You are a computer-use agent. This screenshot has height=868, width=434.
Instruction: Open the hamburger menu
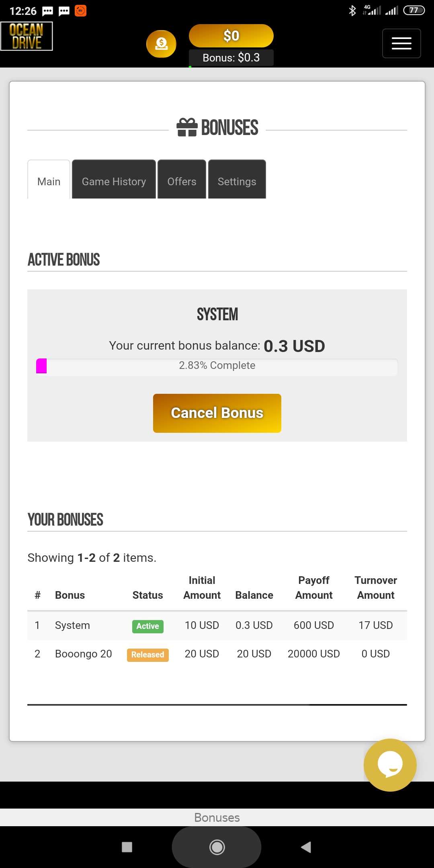coord(401,43)
